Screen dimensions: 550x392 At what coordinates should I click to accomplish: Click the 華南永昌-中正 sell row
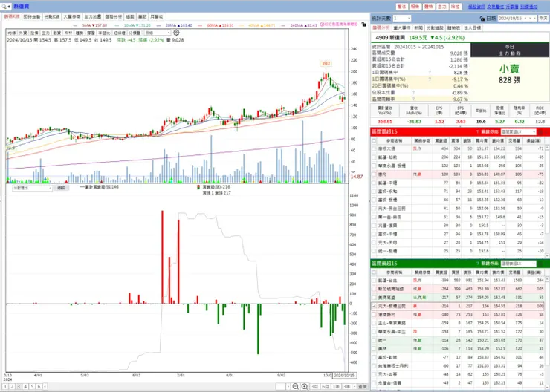[458, 331]
